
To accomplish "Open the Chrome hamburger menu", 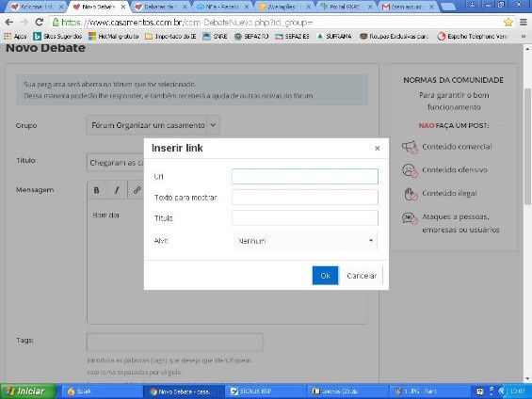I will [x=524, y=23].
